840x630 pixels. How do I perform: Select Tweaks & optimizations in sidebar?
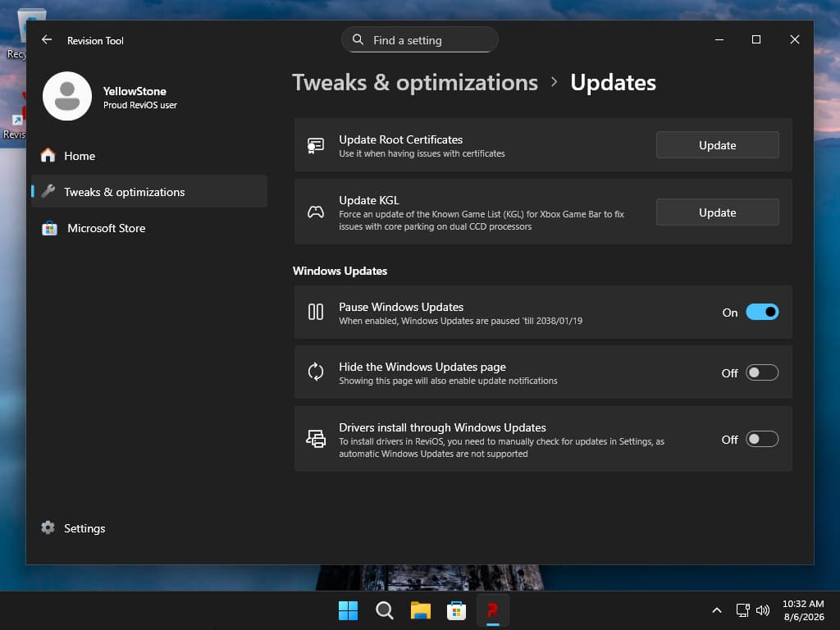[149, 191]
